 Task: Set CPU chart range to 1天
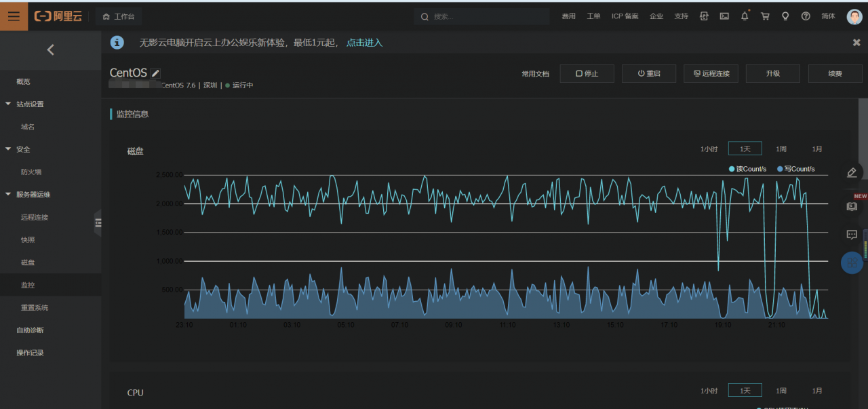[745, 391]
